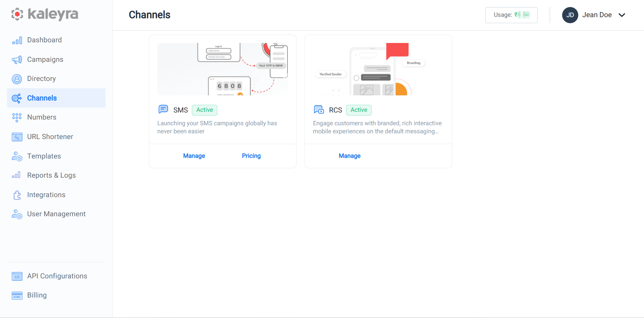644x318 pixels.
Task: Open the Numbers dial-pad icon
Action: (17, 118)
